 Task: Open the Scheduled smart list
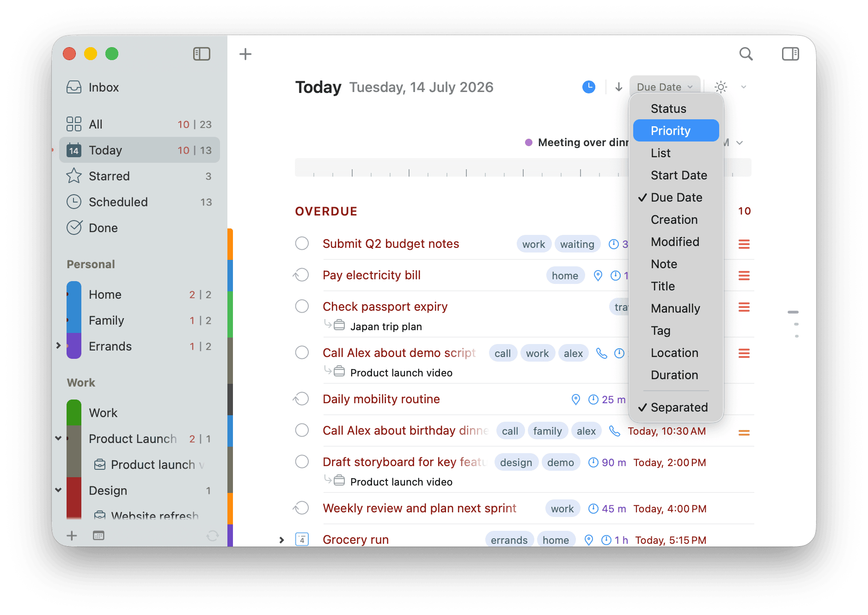point(140,202)
